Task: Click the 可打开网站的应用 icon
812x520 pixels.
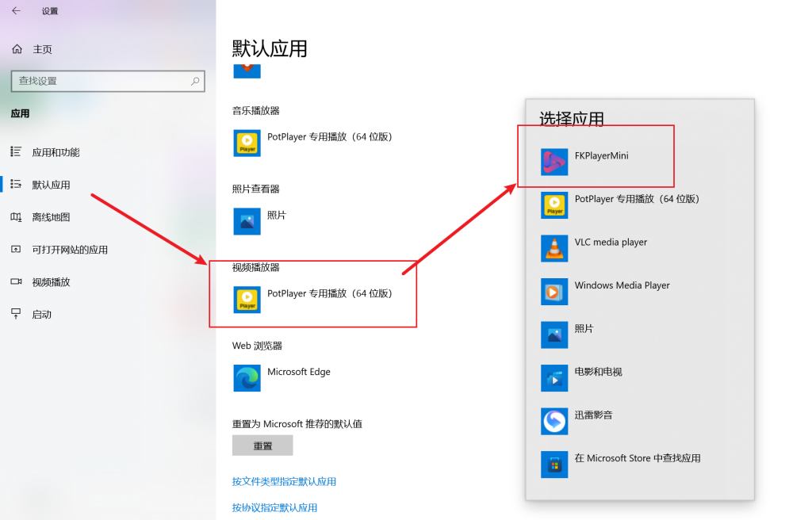Action: [16, 250]
